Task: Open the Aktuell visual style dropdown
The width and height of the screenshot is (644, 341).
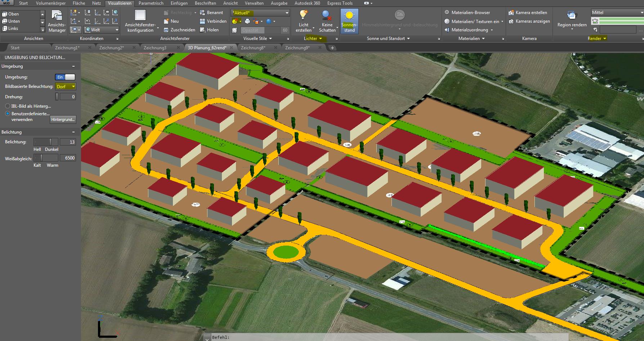Action: (x=260, y=13)
